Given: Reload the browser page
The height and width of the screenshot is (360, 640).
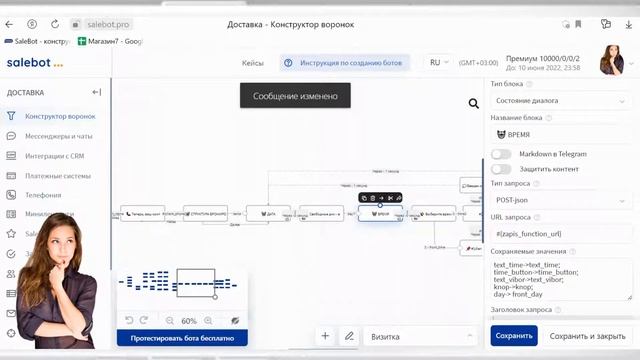Looking at the screenshot, I should tap(55, 24).
